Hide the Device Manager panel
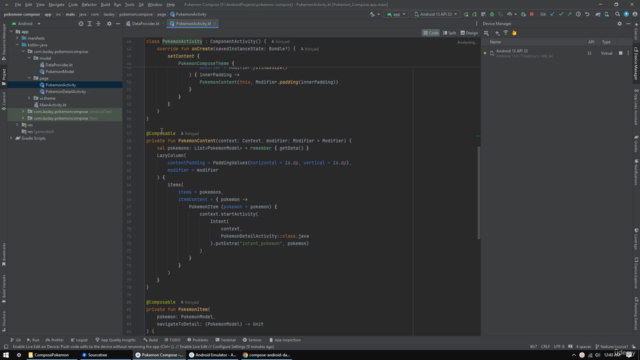Image resolution: width=640 pixels, height=360 pixels. point(628,24)
